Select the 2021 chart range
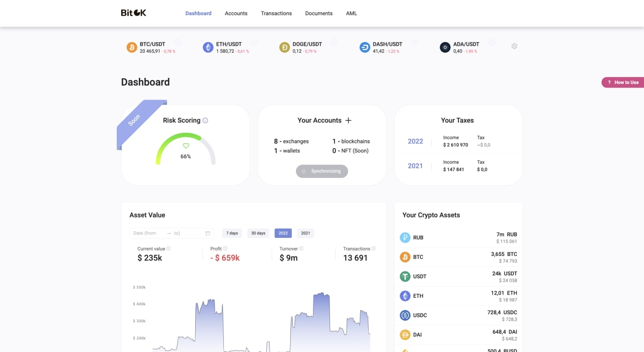Image resolution: width=644 pixels, height=352 pixels. tap(305, 233)
